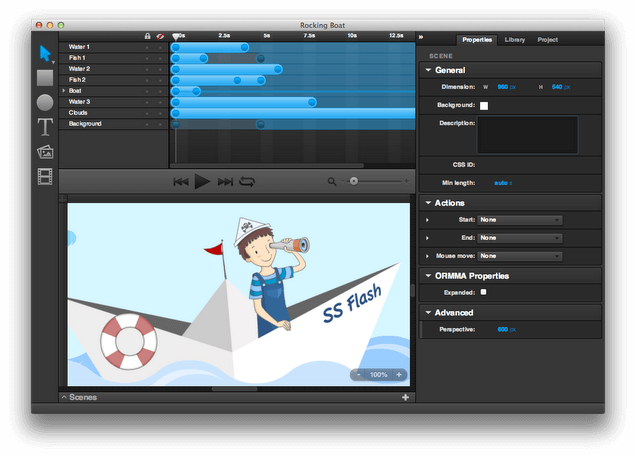The width and height of the screenshot is (636, 457).
Task: Click the Min length auto value
Action: (x=501, y=183)
